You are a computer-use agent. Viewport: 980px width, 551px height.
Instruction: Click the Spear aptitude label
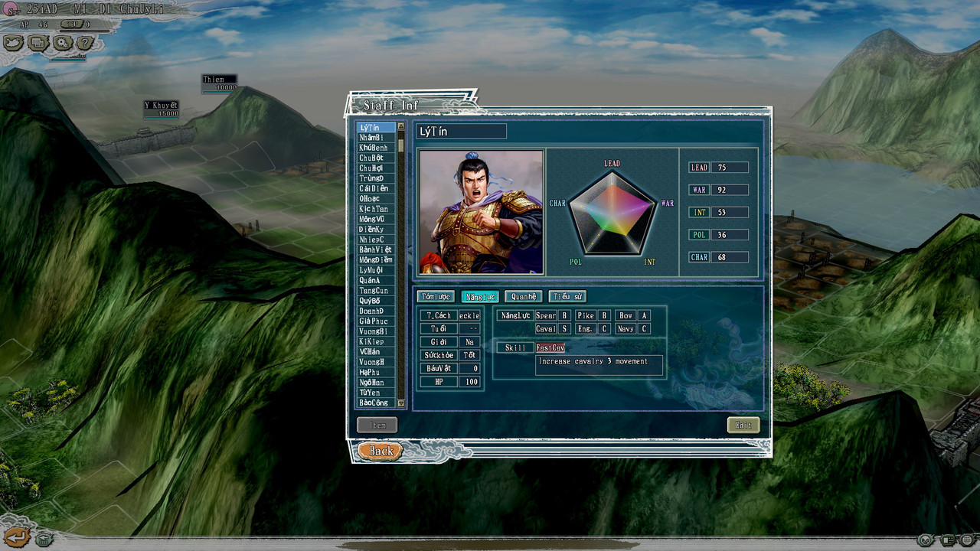tap(546, 315)
